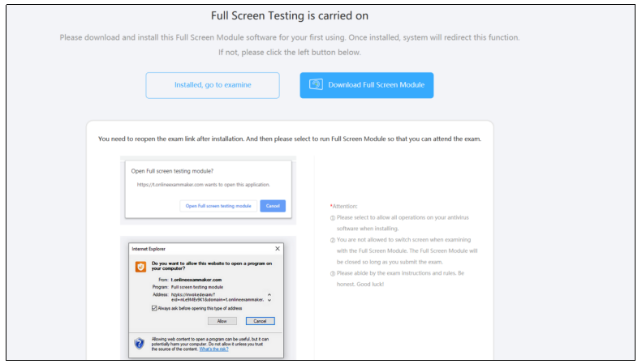This screenshot has height=364, width=642.
Task: Click Cancel in the Internet Explorer dialog
Action: (x=260, y=321)
